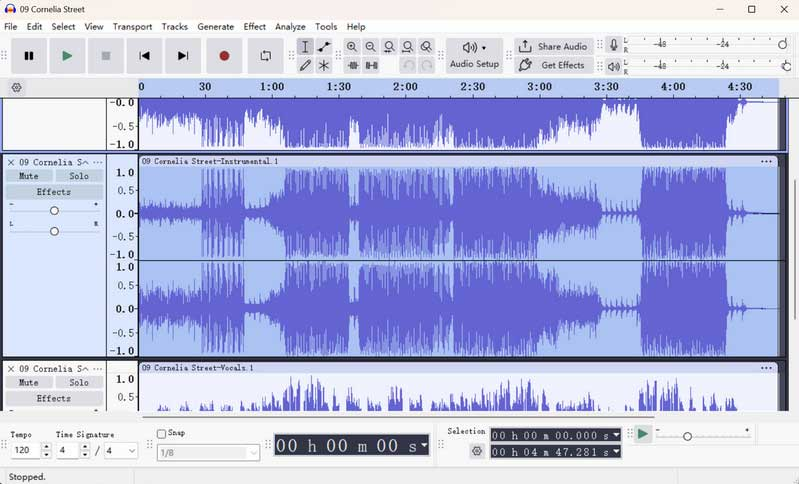Toggle the Loop button
Viewport: 799px width, 484px height.
coord(265,56)
